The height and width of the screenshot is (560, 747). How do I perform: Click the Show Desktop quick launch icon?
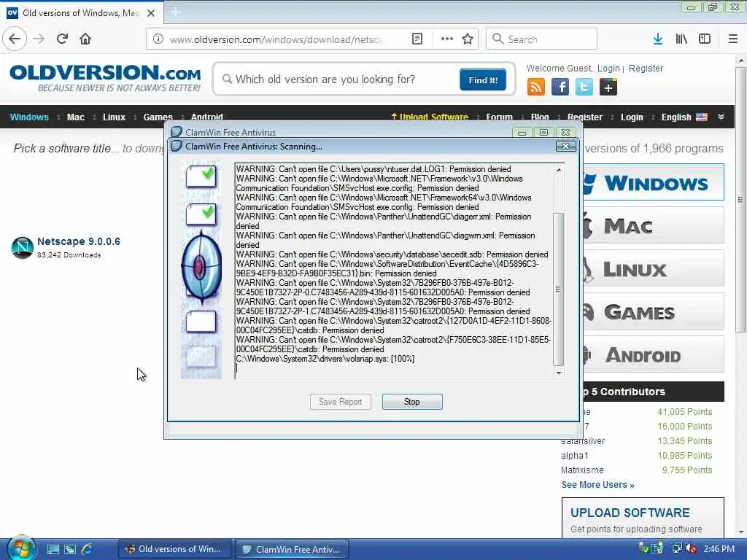(x=53, y=549)
